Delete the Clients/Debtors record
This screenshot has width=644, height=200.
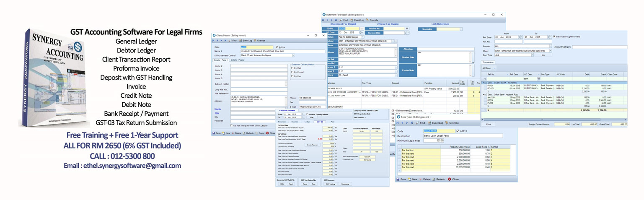(236, 133)
